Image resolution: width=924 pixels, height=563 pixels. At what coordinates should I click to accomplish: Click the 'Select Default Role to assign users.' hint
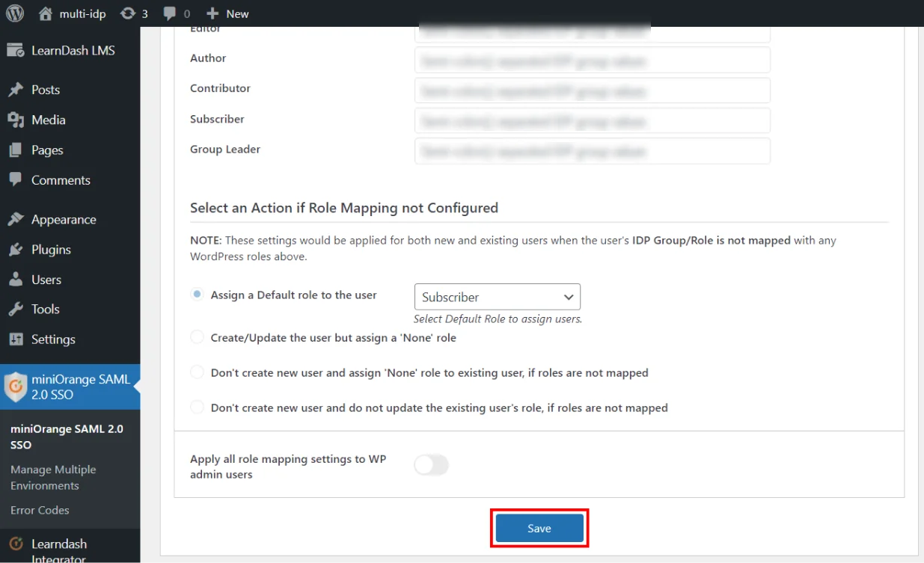coord(498,319)
